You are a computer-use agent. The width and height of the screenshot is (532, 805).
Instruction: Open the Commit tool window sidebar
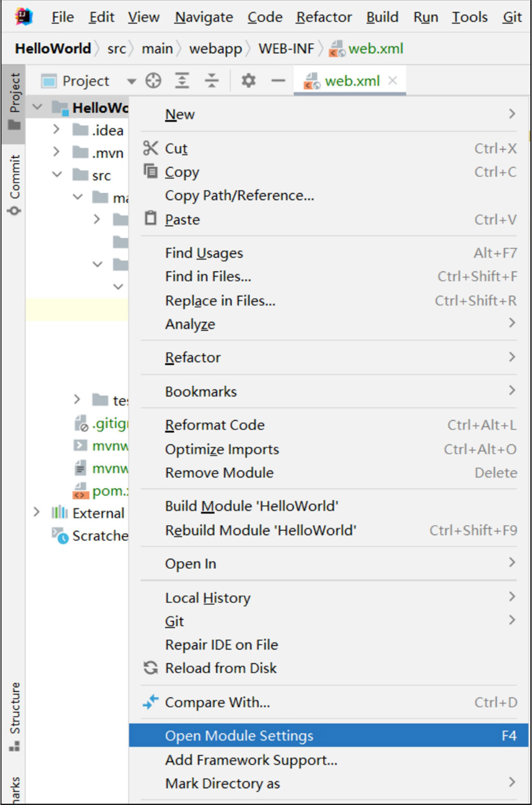(14, 184)
